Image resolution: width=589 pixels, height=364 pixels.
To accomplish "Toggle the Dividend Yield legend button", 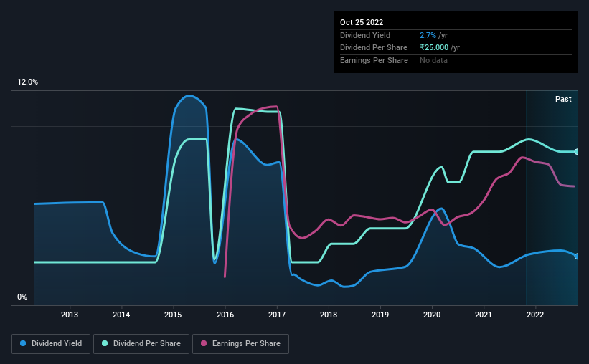I will (x=51, y=344).
